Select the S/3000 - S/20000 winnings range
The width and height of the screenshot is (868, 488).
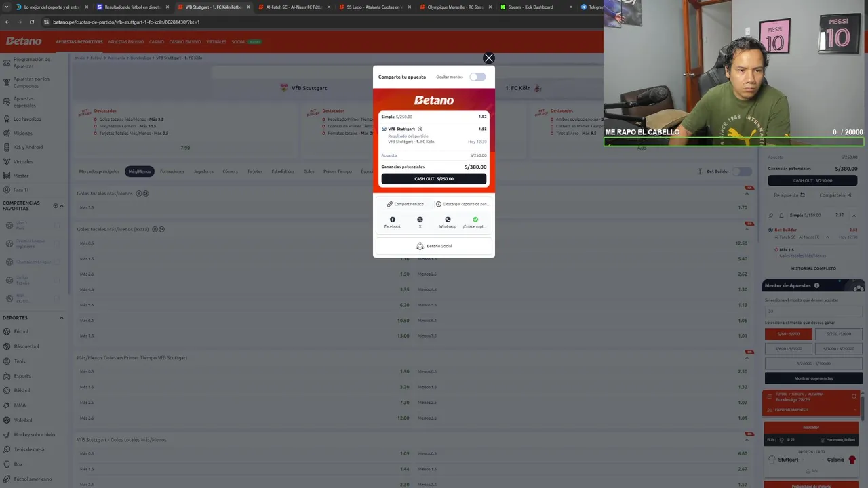[839, 348]
